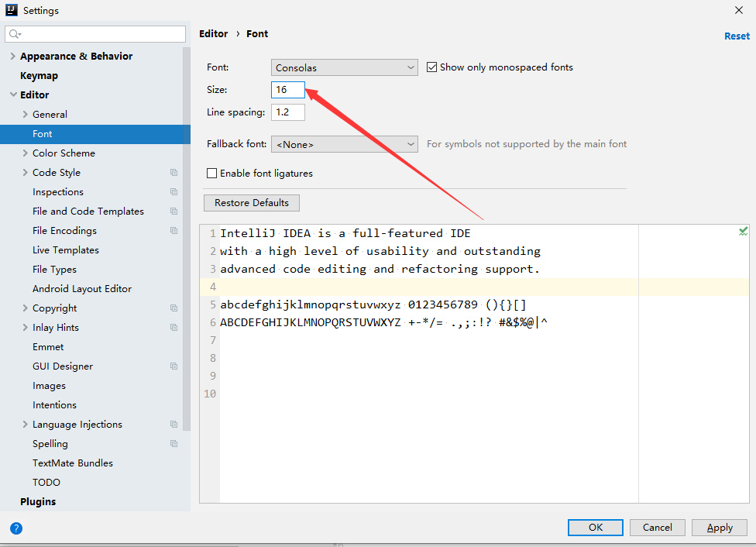The image size is (756, 547).
Task: Click the project-scope icon beside Inlay Hints
Action: 174,328
